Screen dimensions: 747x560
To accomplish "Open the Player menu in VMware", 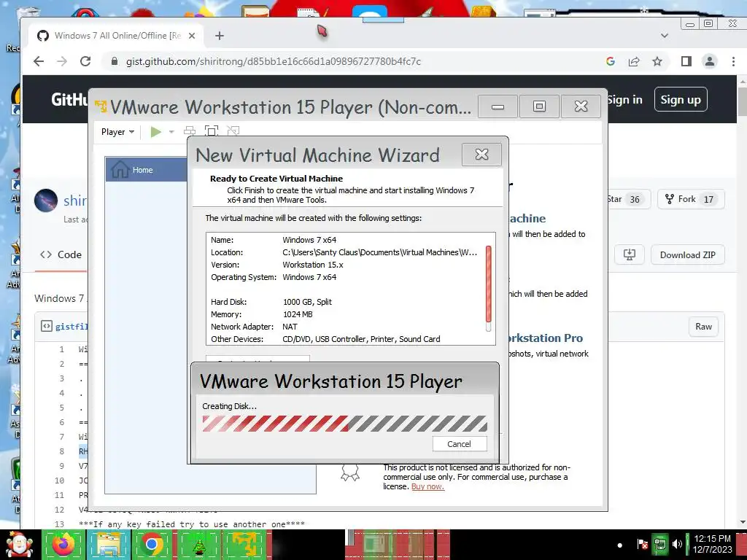I will 117,132.
